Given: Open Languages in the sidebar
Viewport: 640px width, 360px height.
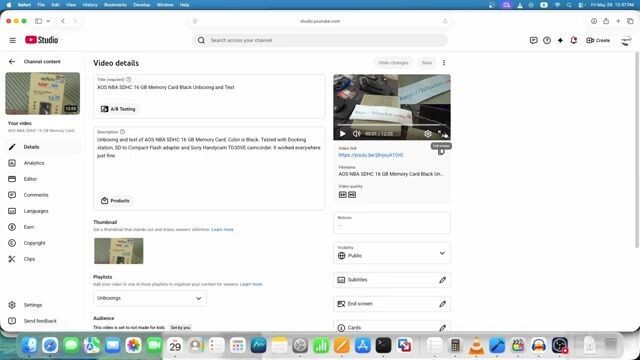Looking at the screenshot, I should 42,211.
